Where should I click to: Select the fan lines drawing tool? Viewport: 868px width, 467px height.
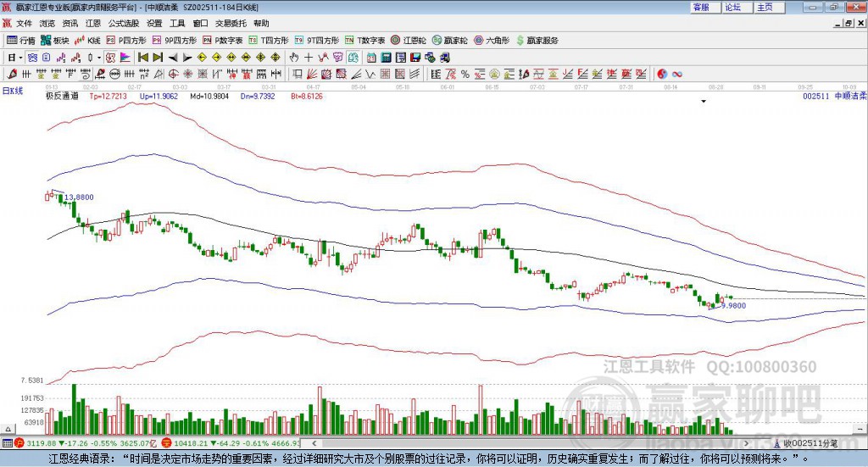pyautogui.click(x=312, y=74)
